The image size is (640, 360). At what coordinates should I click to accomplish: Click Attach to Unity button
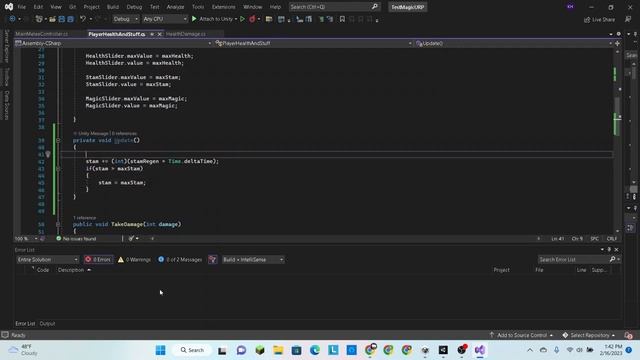[214, 19]
